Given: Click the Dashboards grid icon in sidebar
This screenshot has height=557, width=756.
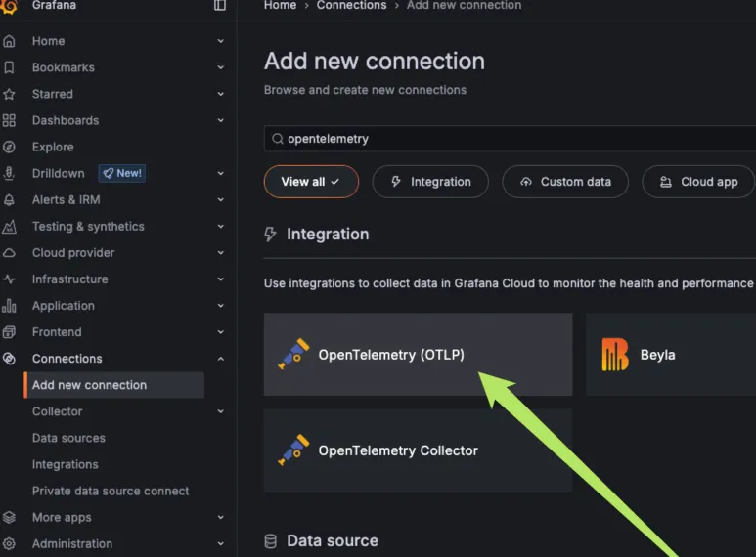Looking at the screenshot, I should point(10,120).
